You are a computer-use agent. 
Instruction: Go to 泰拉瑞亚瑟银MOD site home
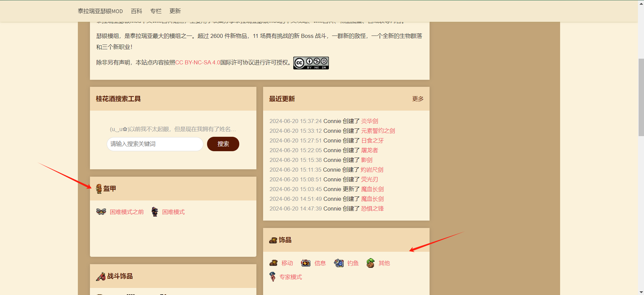pos(100,11)
